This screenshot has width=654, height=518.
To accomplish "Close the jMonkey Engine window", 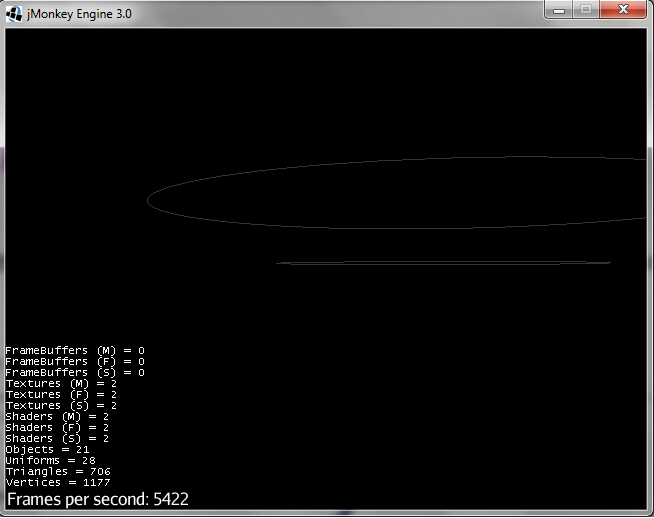I will click(623, 10).
